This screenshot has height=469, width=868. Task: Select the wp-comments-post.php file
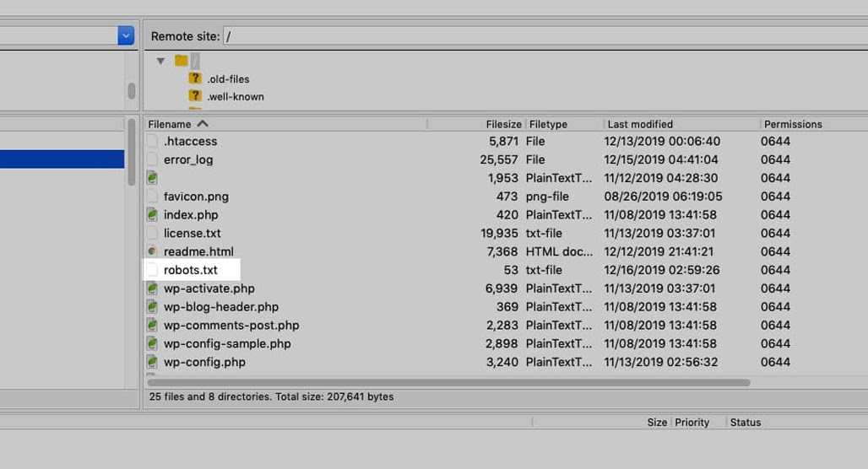tap(231, 326)
